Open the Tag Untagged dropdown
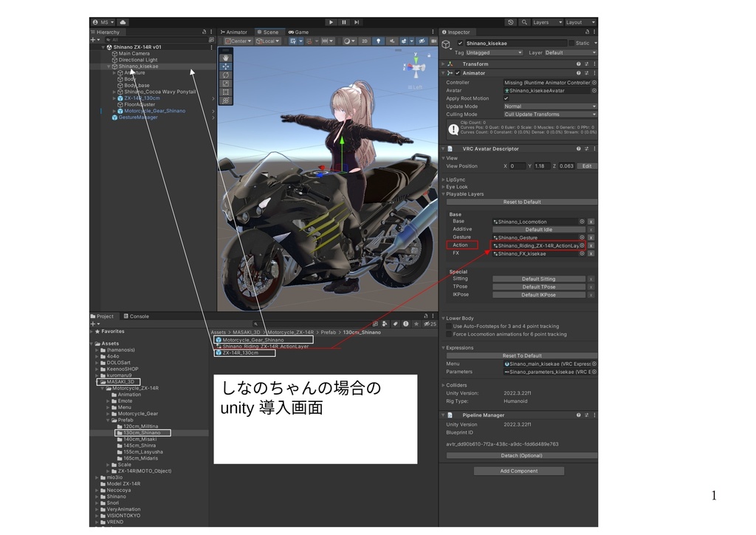Viewport: 756px width, 535px height. (x=494, y=53)
